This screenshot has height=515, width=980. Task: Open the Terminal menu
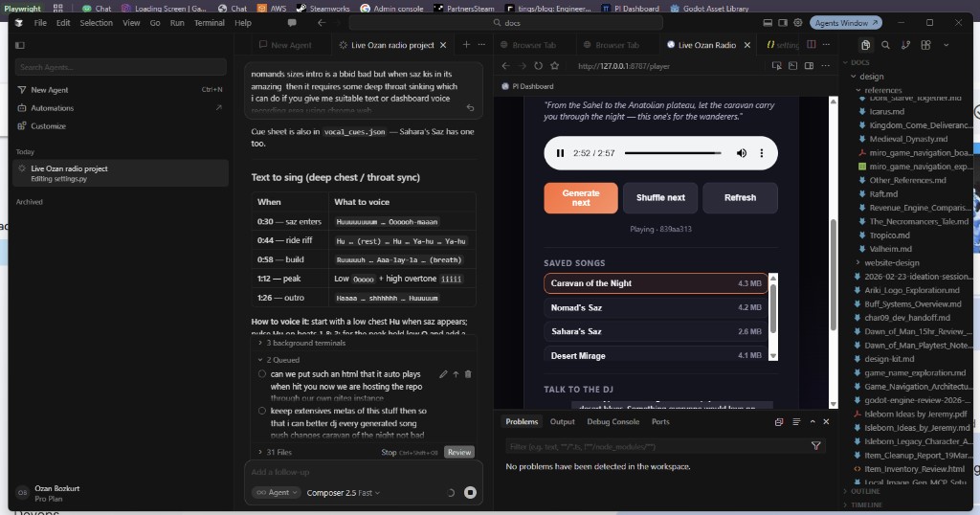pos(209,23)
